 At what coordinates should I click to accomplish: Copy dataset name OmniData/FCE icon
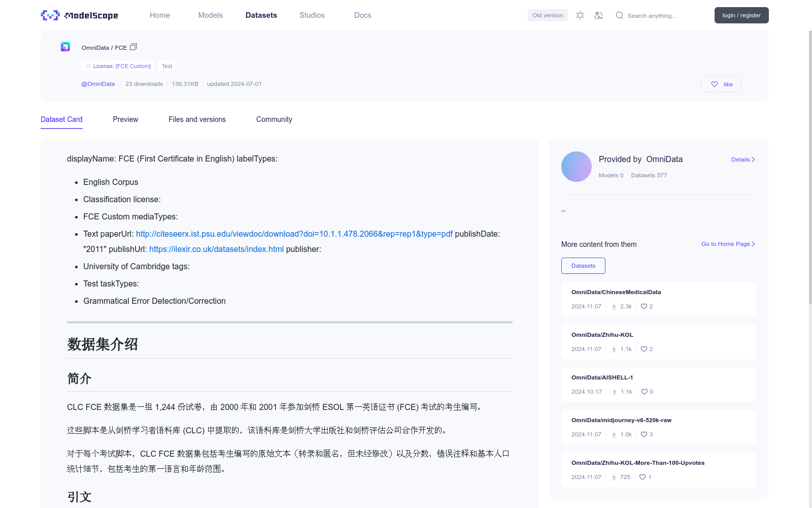click(133, 47)
